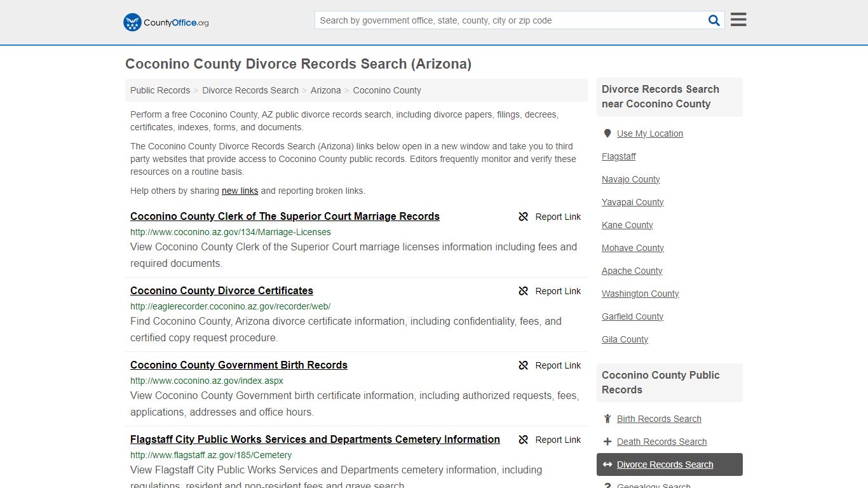Click broken-link icon beside Marriage Records

coord(524,217)
